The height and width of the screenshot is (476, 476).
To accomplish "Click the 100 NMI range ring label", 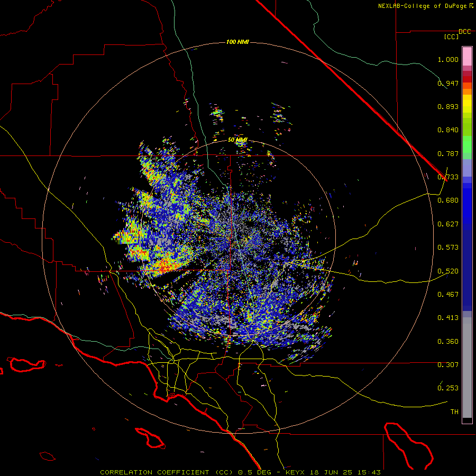I will pyautogui.click(x=237, y=42).
